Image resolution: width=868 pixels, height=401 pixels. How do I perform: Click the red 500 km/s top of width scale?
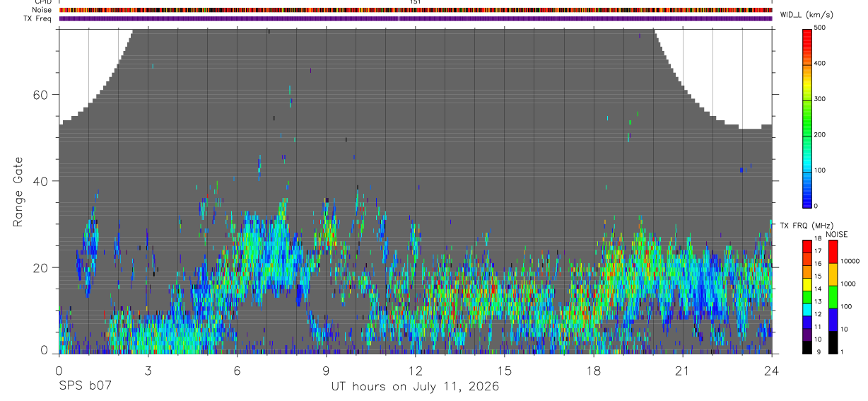pyautogui.click(x=807, y=30)
